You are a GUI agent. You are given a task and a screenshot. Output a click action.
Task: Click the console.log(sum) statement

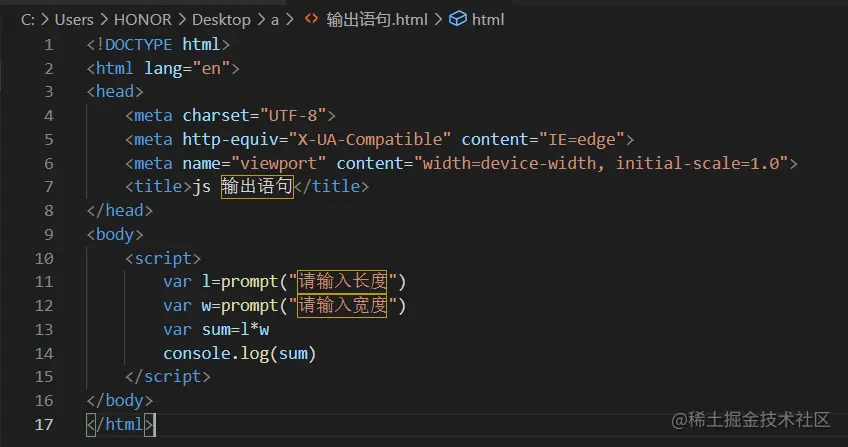(240, 353)
